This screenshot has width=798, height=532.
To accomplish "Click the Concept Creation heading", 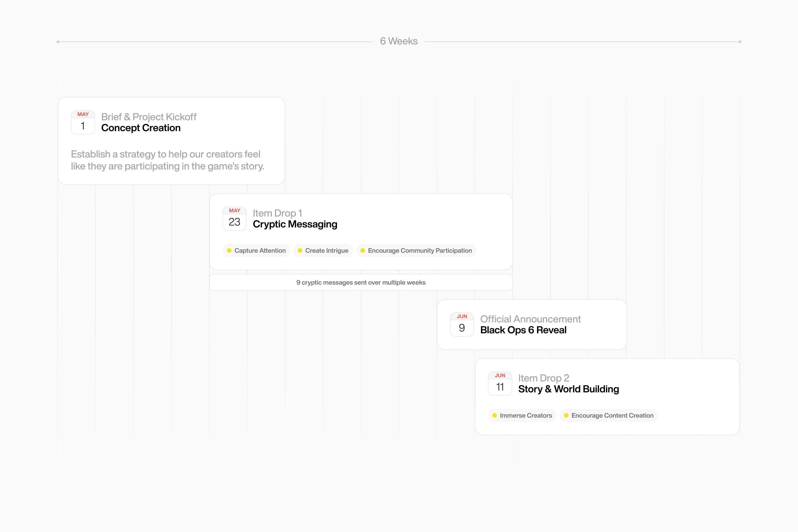I will [141, 128].
